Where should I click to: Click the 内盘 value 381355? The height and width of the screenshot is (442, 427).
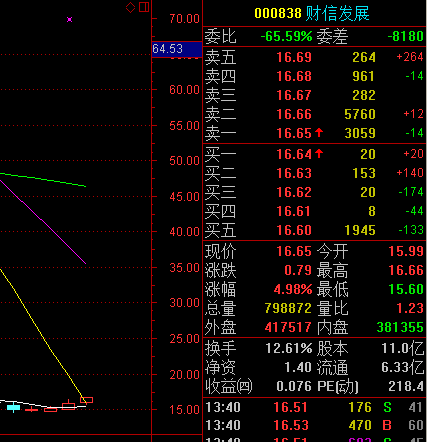pos(400,327)
